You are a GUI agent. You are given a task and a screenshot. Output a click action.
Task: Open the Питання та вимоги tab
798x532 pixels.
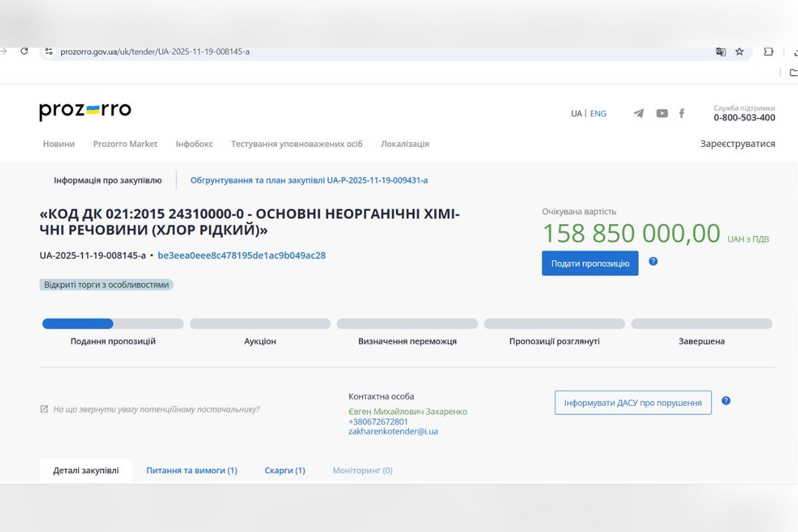click(192, 470)
